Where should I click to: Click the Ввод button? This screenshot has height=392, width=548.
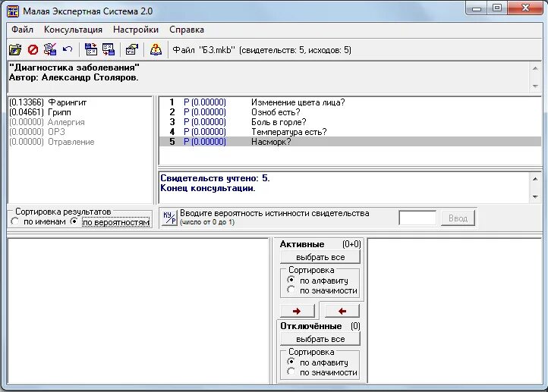click(458, 218)
